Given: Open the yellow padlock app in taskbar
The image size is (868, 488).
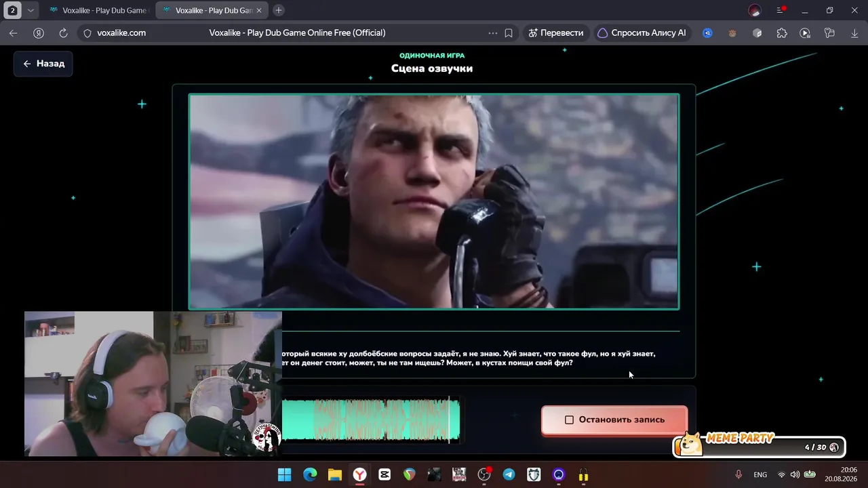Looking at the screenshot, I should (583, 474).
